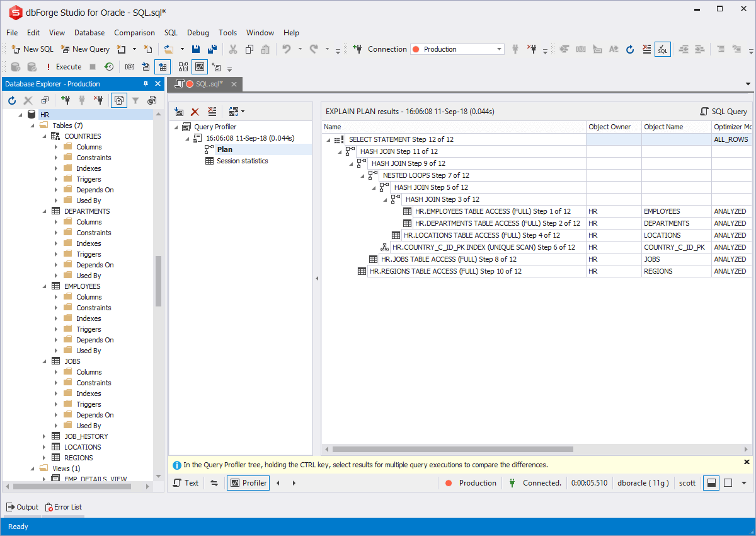Switch to the Text view

coord(186,483)
